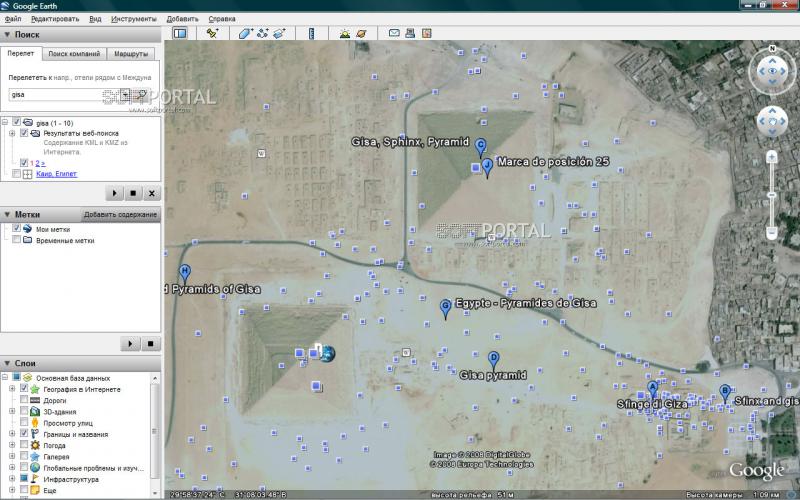Open the search history dropdown arrow
The image size is (800, 500).
[x=125, y=95]
